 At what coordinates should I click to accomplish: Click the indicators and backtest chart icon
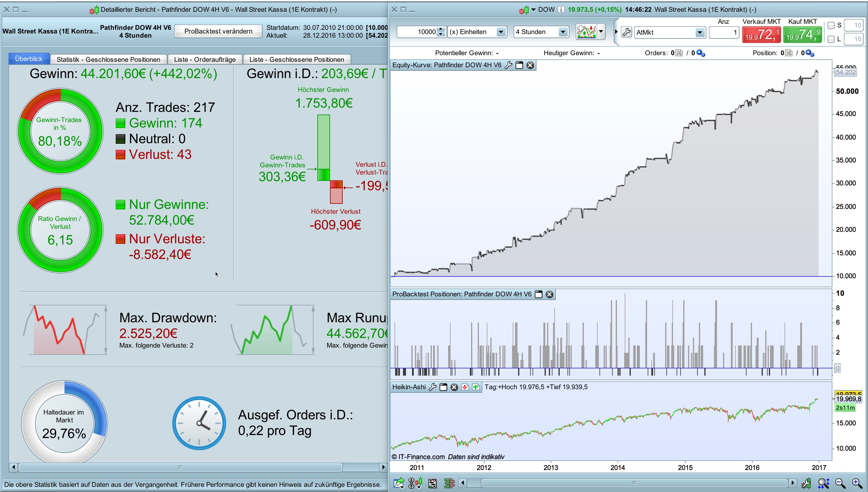586,32
